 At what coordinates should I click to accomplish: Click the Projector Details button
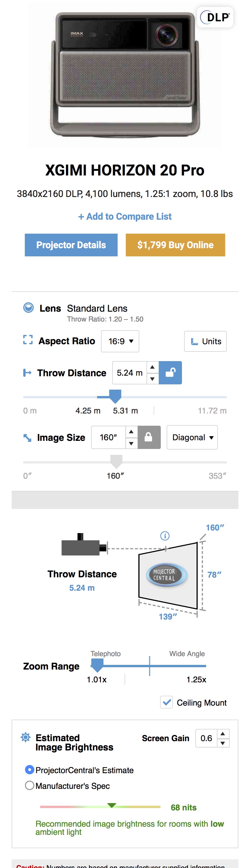pos(71,245)
